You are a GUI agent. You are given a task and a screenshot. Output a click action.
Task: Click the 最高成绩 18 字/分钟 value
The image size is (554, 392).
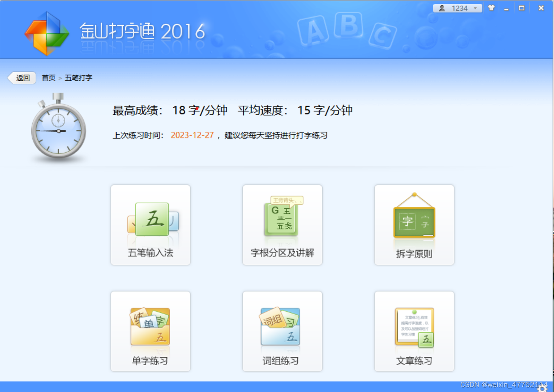[200, 110]
